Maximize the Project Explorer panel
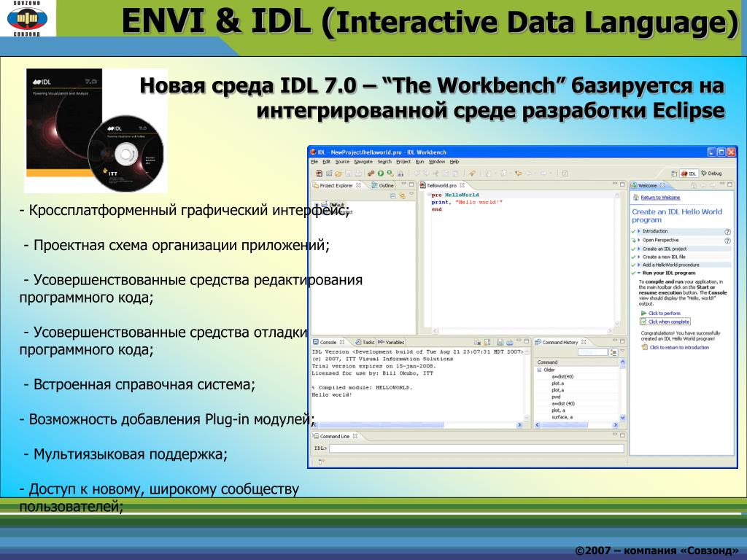Screen dimensions: 747x560 (x=411, y=184)
